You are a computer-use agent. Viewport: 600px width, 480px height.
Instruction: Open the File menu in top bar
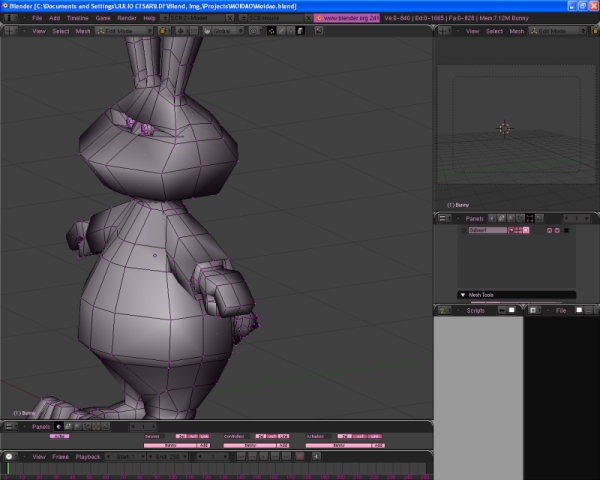pyautogui.click(x=37, y=18)
